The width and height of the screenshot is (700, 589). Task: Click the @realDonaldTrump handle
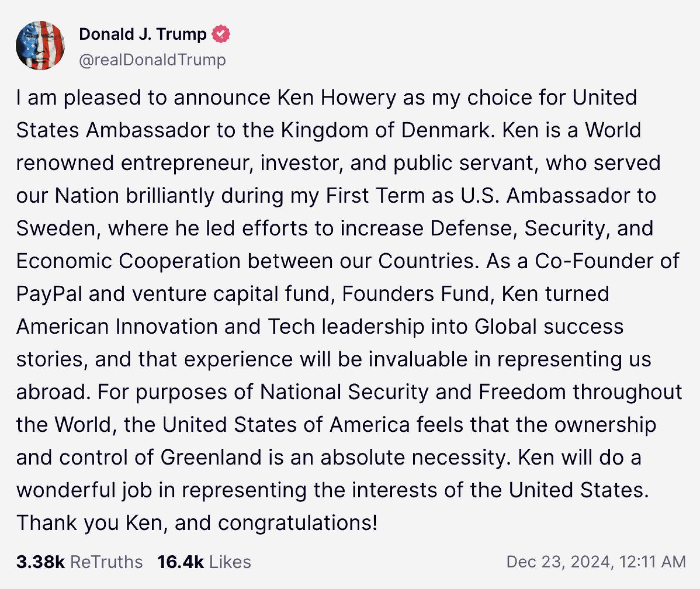click(152, 60)
